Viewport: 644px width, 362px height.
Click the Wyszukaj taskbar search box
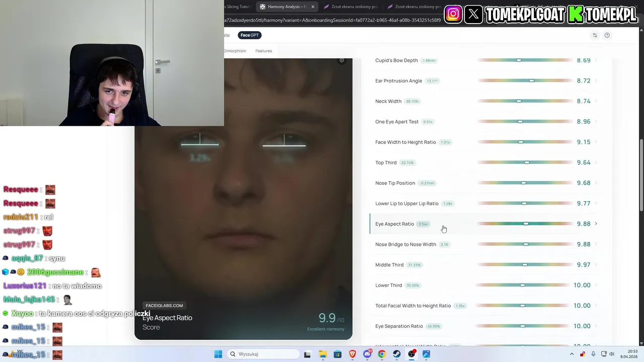(x=262, y=354)
